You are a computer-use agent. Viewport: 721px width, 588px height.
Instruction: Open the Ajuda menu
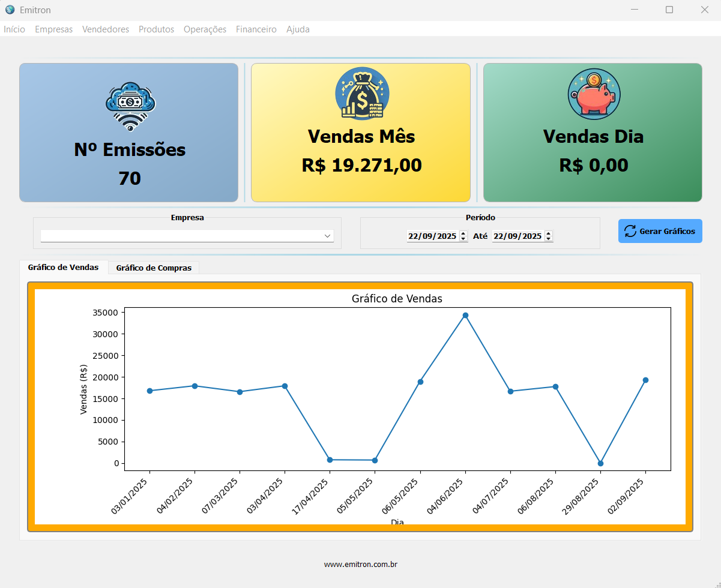[298, 29]
